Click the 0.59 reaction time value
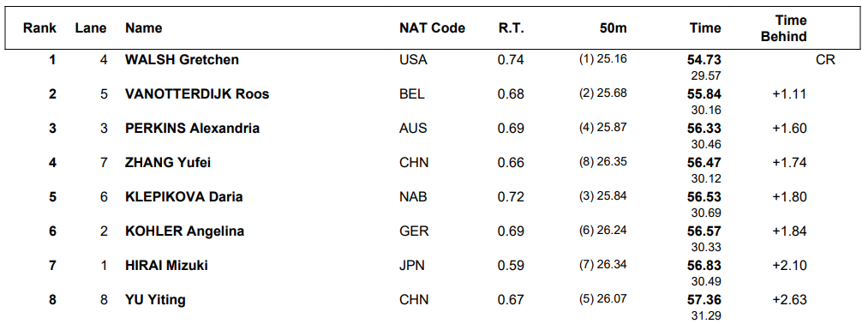This screenshot has width=868, height=324. coord(511,266)
